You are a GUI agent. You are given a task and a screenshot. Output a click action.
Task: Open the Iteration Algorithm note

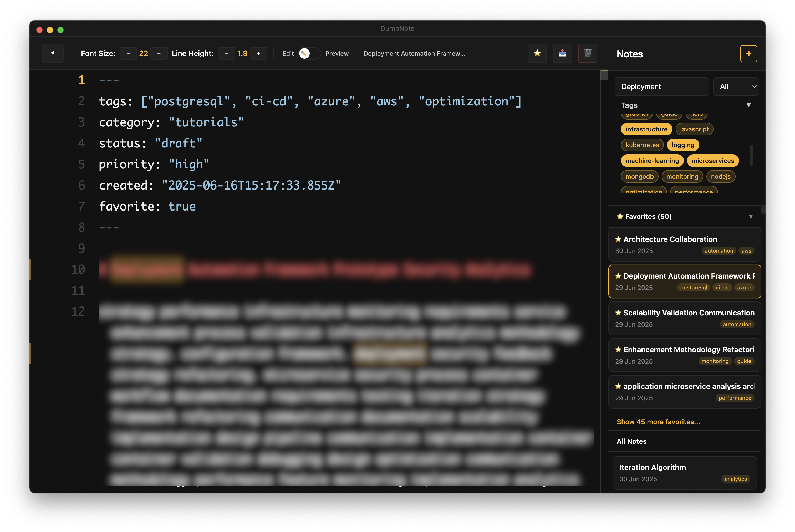click(x=684, y=473)
